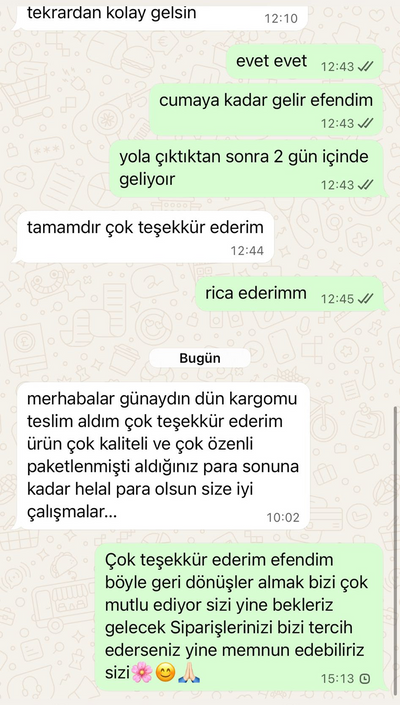
Task: Select 'yola çıktıktan sonra 2 gün' message
Action: [247, 169]
